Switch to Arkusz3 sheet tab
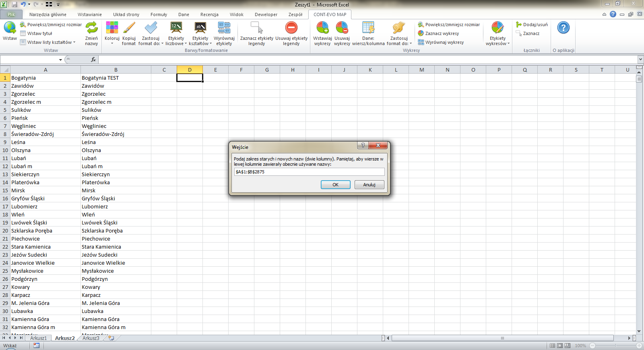644x350 pixels. [x=91, y=338]
